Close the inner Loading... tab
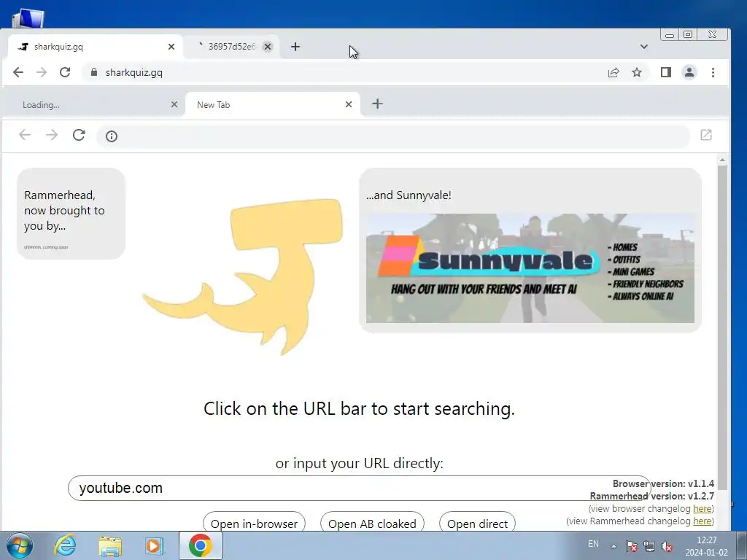The width and height of the screenshot is (747, 560). pos(174,104)
